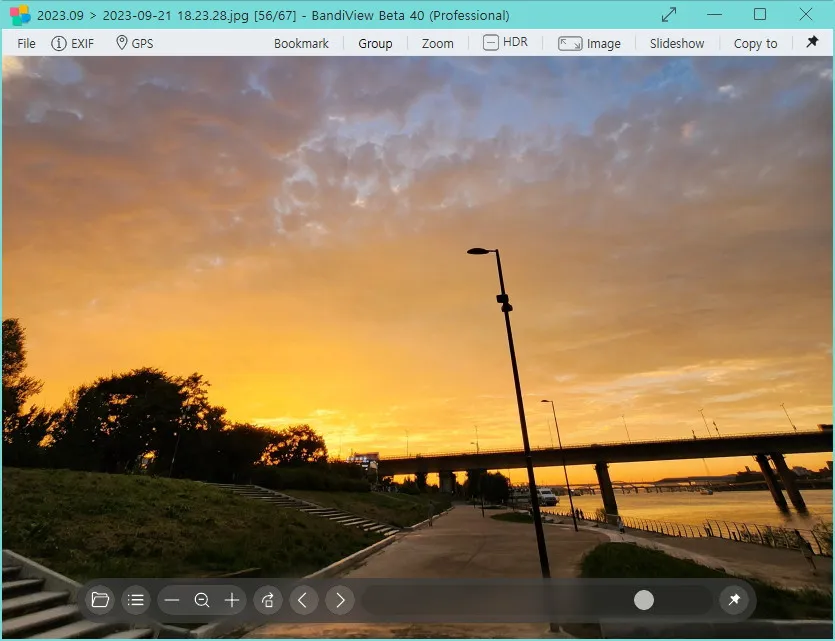835x641 pixels.
Task: Open the File menu
Action: [27, 44]
